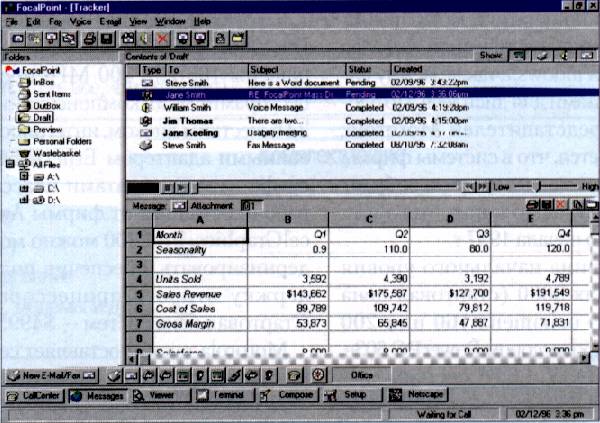Expand the C:\ drive node
600x423 pixels.
point(24,188)
